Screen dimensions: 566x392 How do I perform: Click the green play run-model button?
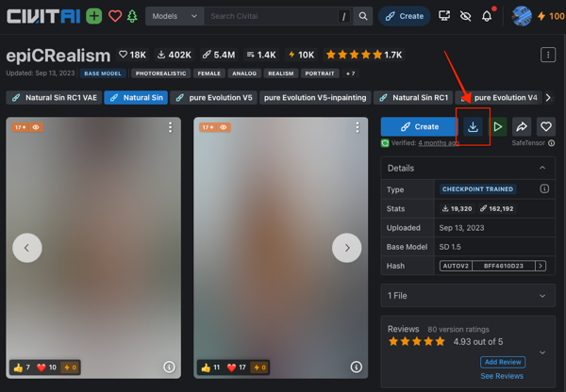pyautogui.click(x=497, y=127)
